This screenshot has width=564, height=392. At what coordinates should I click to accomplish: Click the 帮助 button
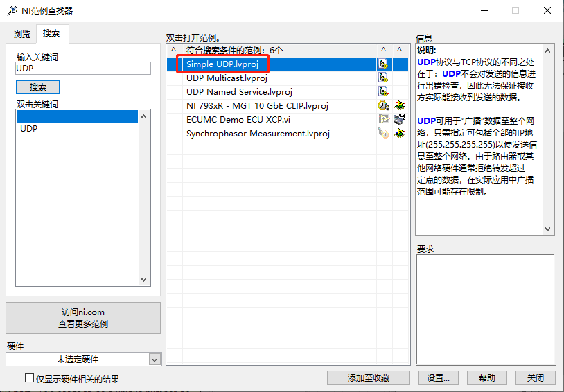[487, 378]
